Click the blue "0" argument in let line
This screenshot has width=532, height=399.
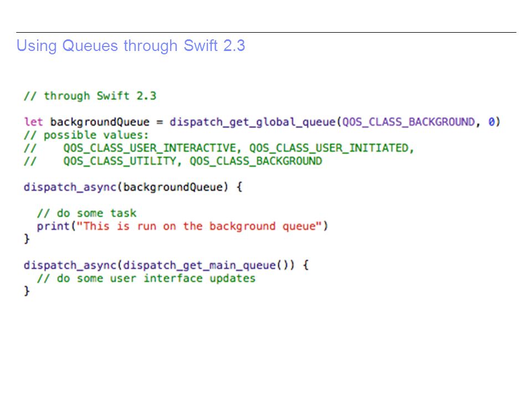click(492, 122)
